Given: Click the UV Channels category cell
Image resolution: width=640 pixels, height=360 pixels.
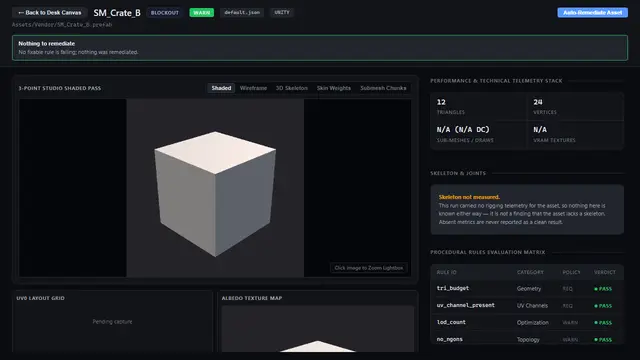Looking at the screenshot, I should tap(532, 306).
